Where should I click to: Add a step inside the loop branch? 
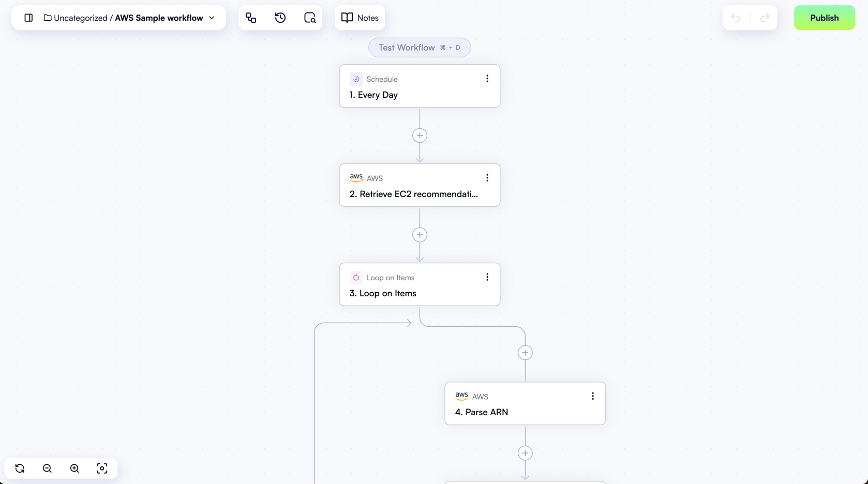click(x=525, y=353)
